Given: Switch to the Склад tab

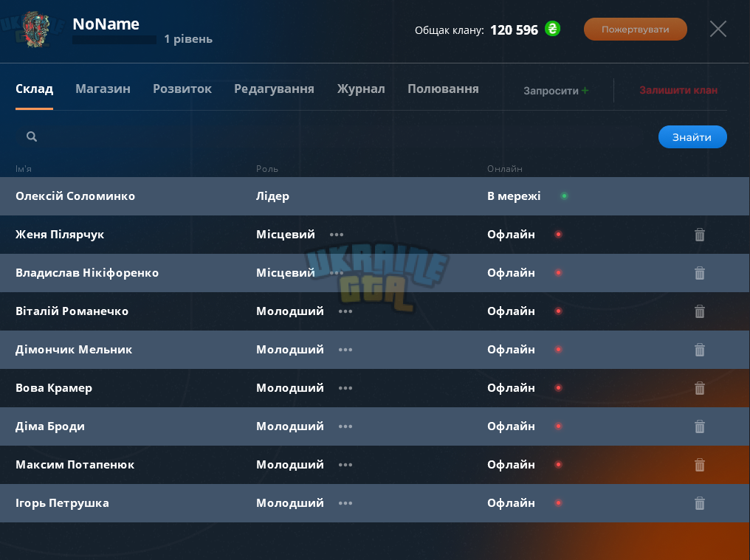Looking at the screenshot, I should click(34, 89).
